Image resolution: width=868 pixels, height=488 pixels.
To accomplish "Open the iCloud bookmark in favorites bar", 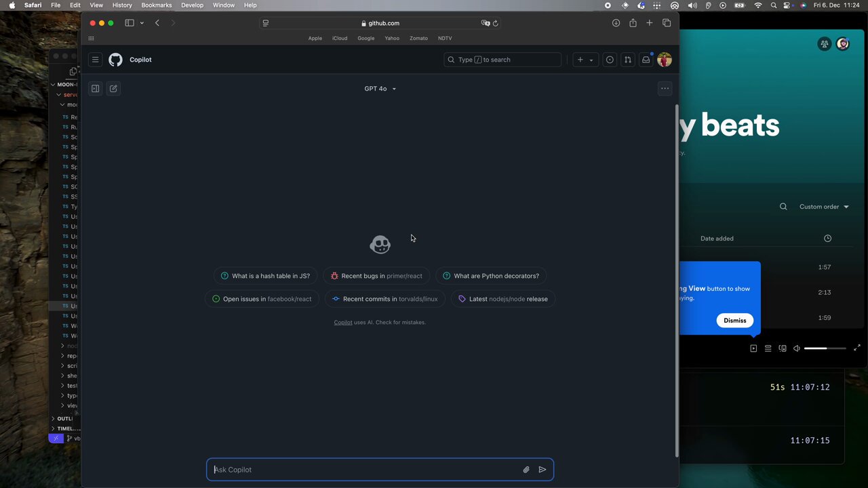I will click(x=340, y=39).
